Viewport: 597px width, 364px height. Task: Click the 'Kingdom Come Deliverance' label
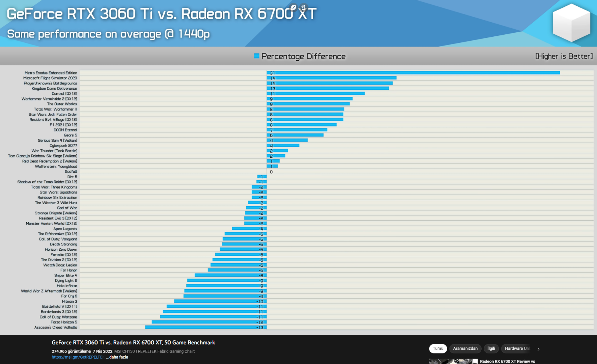[x=54, y=88]
